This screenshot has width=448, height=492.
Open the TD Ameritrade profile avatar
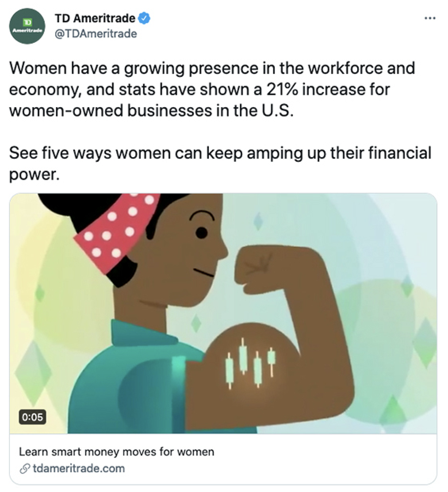(x=27, y=26)
